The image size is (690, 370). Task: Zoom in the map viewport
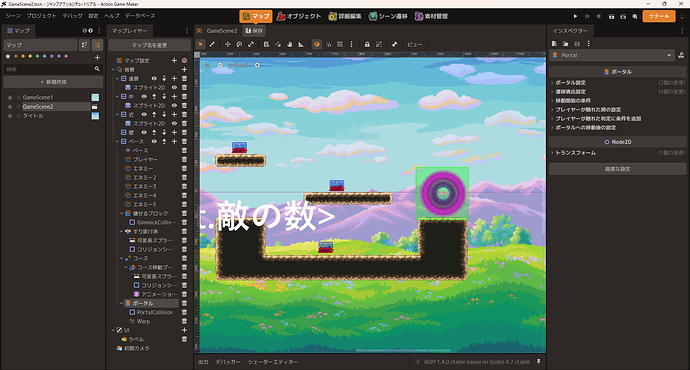257,65
